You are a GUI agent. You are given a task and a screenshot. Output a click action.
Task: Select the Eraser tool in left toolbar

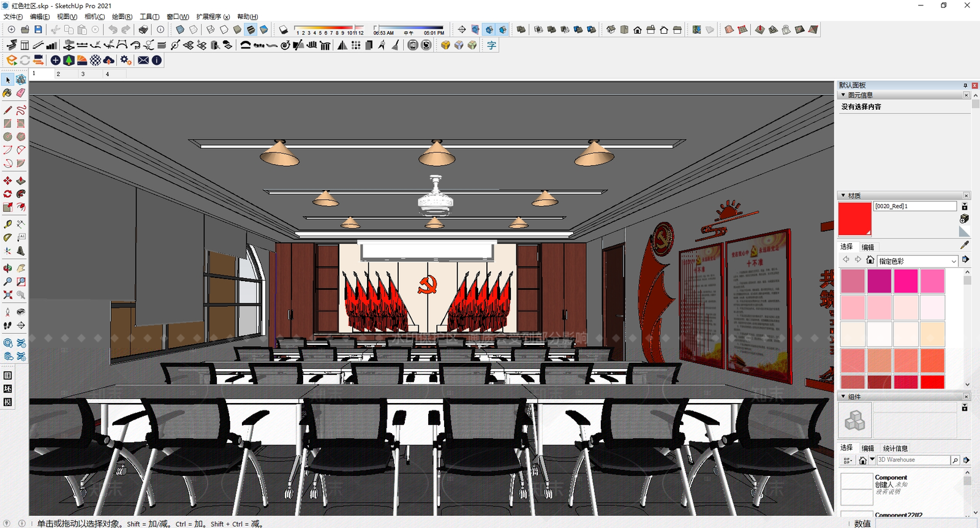21,93
